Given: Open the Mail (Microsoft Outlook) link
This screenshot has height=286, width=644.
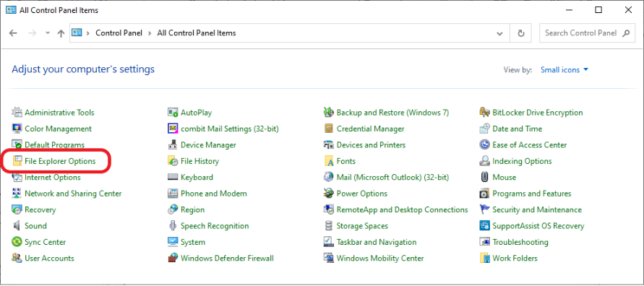Looking at the screenshot, I should (x=392, y=177).
